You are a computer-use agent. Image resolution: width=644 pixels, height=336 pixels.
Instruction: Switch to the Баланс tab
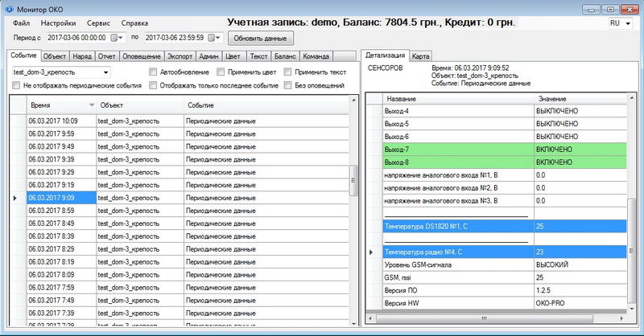tap(285, 56)
